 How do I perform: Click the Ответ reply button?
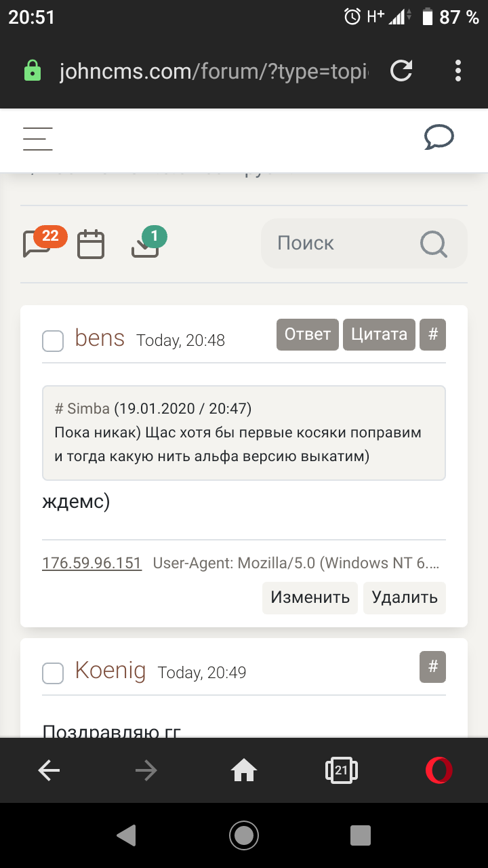pos(307,334)
